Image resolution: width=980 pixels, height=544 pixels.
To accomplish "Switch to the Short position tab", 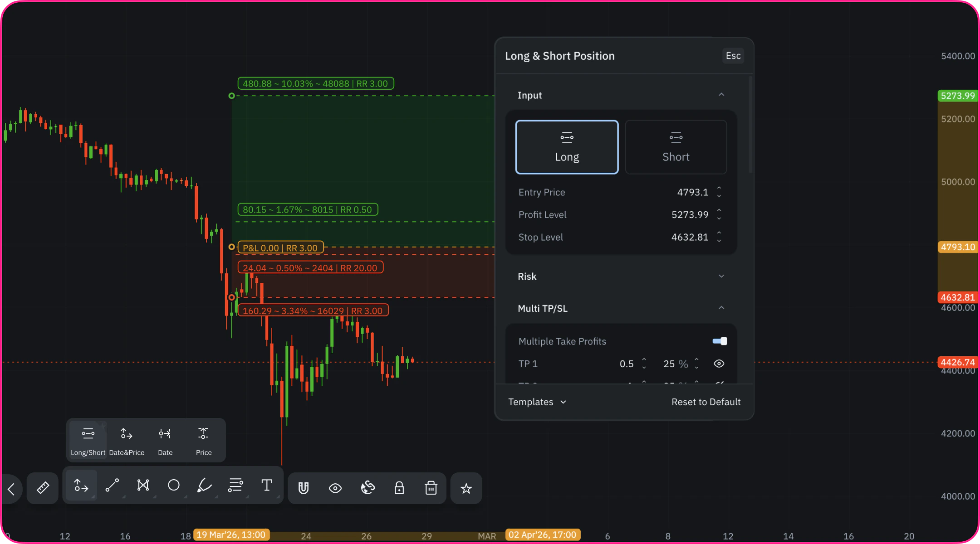I will pos(676,147).
